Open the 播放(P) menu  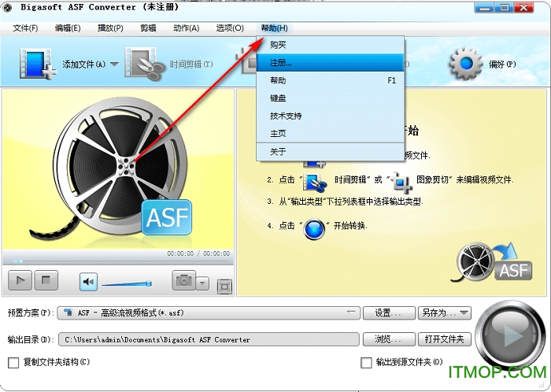point(110,28)
